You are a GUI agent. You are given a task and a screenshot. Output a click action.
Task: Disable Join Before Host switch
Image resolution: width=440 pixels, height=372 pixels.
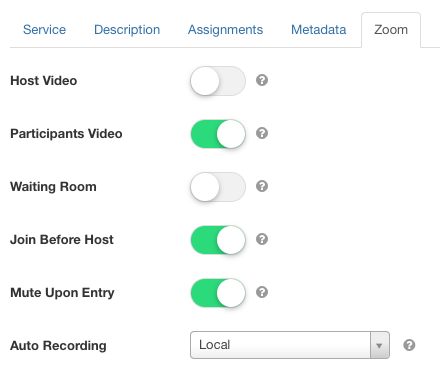[218, 240]
